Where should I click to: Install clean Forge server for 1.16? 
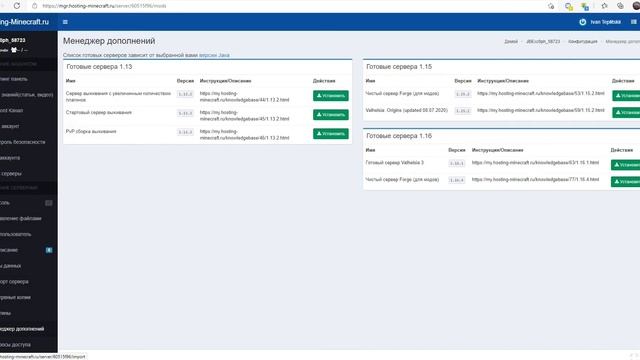(625, 182)
